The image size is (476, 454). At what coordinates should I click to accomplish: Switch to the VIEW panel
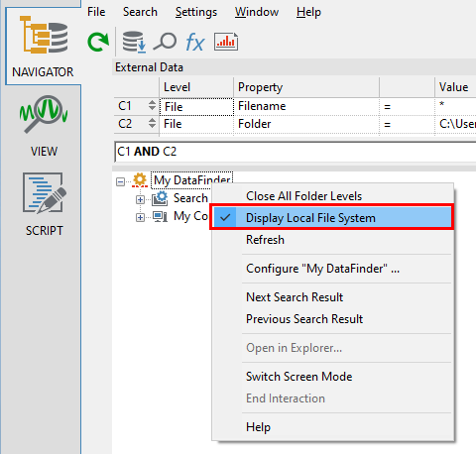(x=44, y=126)
